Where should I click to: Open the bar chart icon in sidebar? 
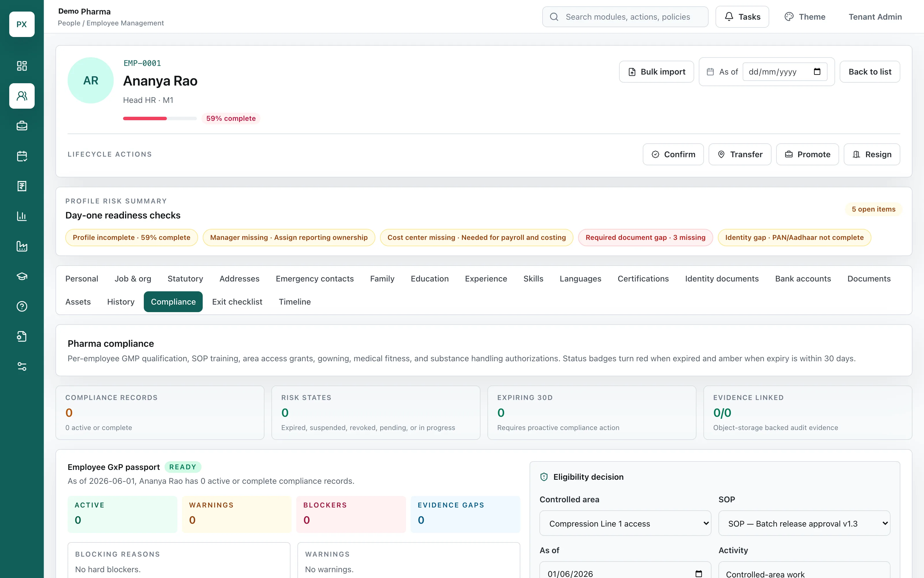point(22,216)
